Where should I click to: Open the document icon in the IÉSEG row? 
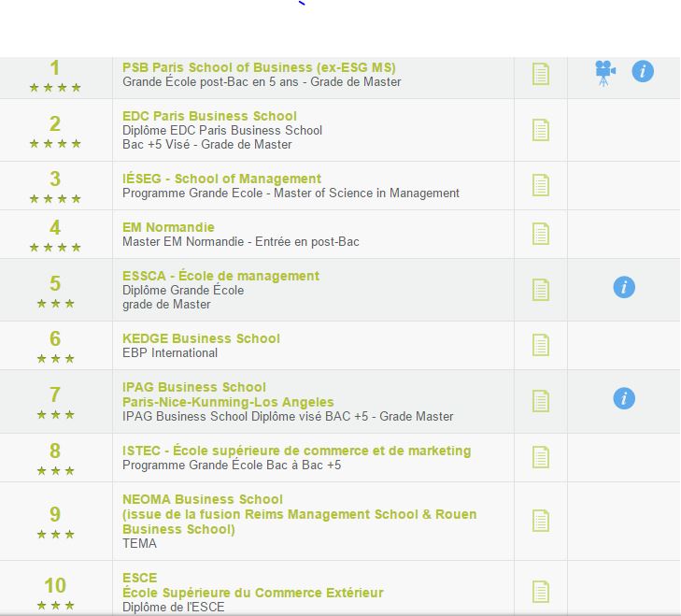[x=541, y=185]
